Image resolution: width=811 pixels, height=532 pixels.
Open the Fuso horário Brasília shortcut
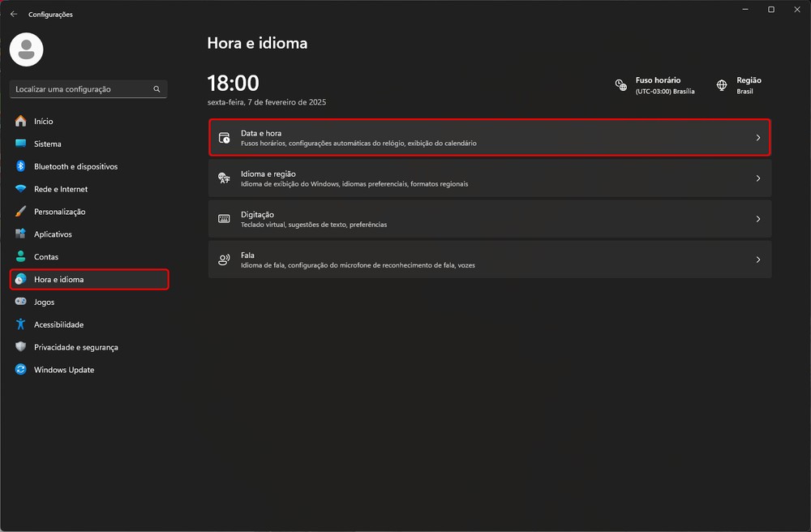657,85
